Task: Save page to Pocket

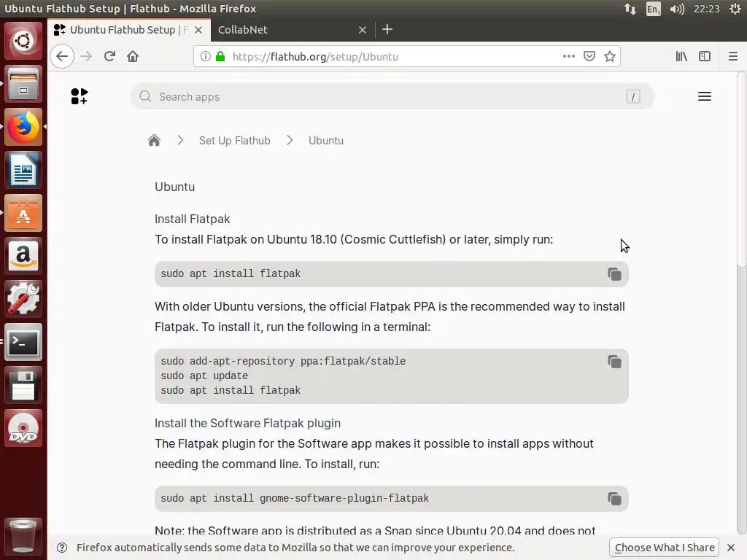Action: pos(589,56)
